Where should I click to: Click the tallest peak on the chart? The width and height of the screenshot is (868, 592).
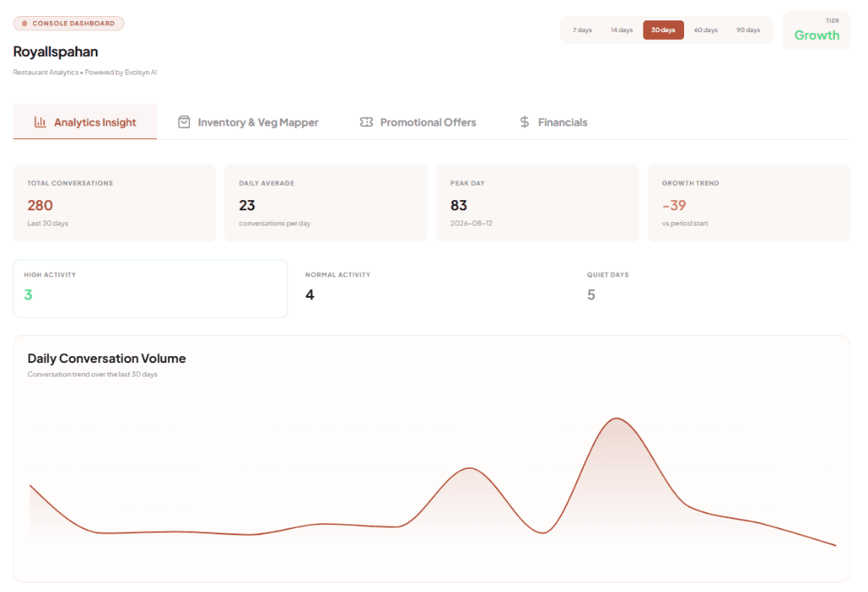(x=617, y=419)
